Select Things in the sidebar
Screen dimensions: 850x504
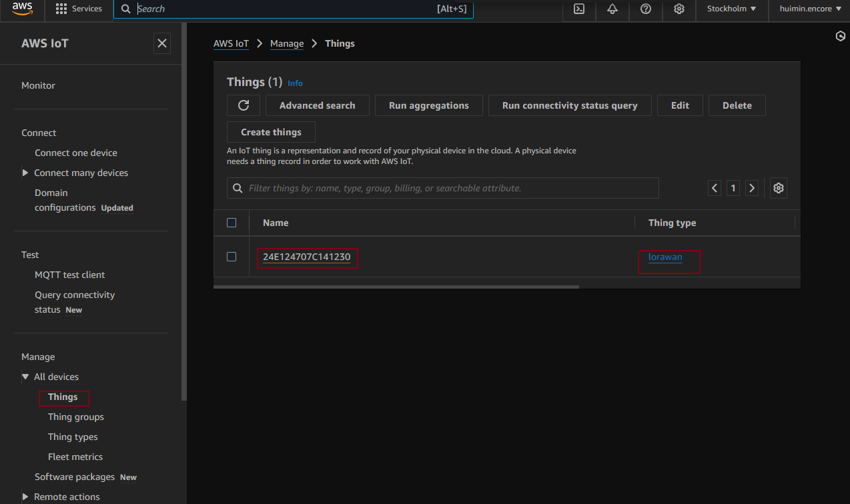63,397
